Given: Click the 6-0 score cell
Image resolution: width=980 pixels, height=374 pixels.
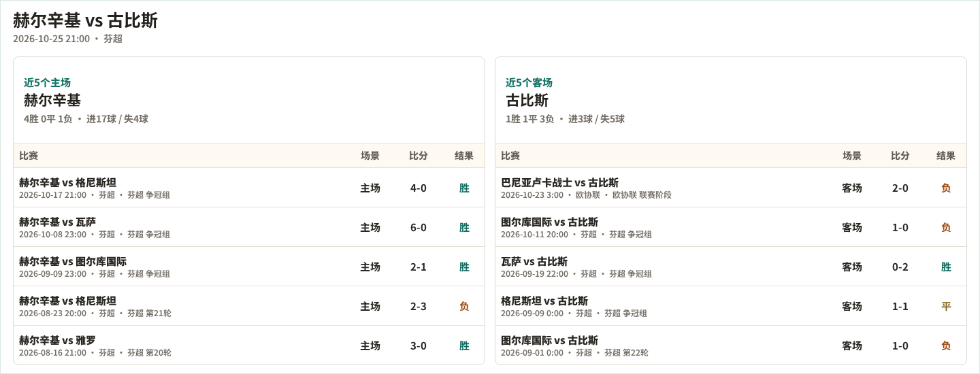Looking at the screenshot, I should (x=419, y=227).
